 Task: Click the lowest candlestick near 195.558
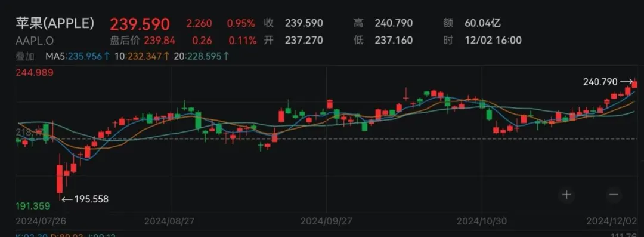click(x=60, y=177)
